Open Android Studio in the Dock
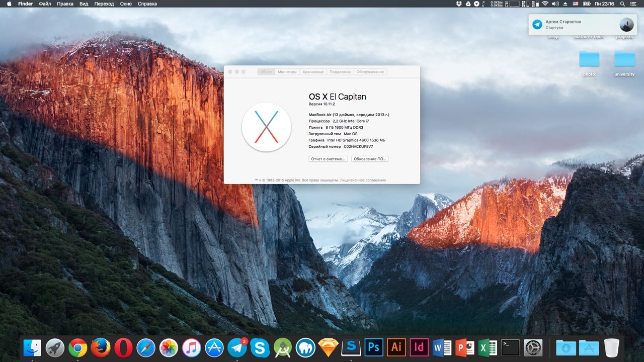Image resolution: width=644 pixels, height=362 pixels. [283, 347]
